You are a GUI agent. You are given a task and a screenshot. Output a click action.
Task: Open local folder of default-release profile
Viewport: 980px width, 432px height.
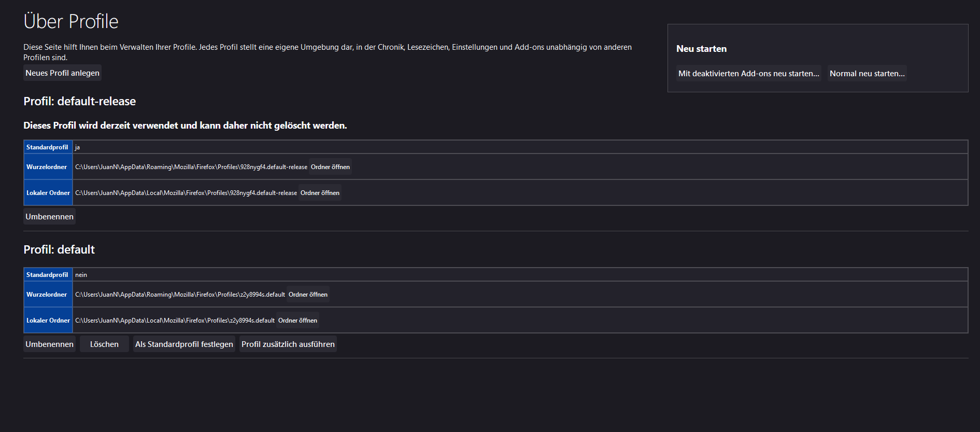[x=320, y=193]
